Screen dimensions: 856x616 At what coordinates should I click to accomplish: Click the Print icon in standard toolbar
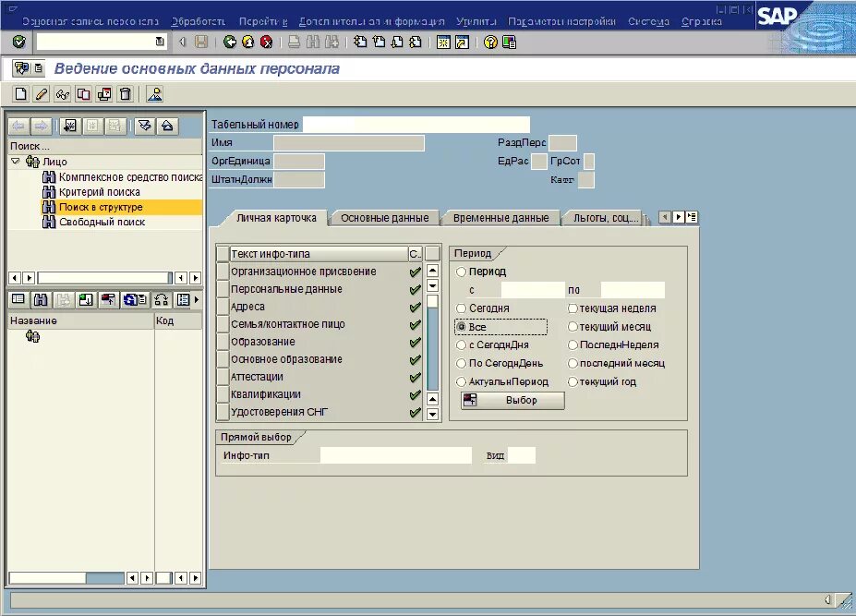pyautogui.click(x=294, y=42)
